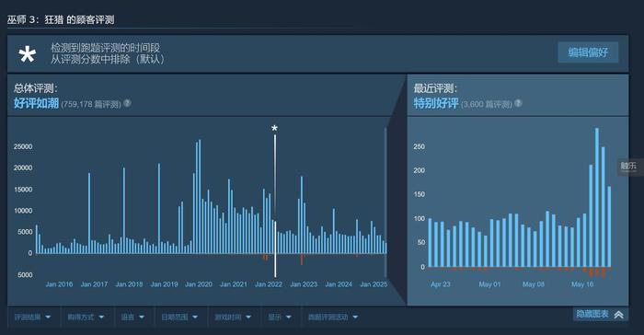644x335 pixels.
Task: Click the 最近评测 heading
Action: [x=435, y=88]
